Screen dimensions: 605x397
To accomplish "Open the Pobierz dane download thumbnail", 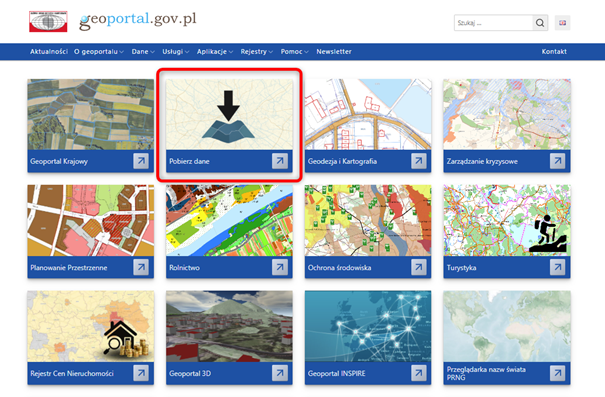I will point(229,114).
